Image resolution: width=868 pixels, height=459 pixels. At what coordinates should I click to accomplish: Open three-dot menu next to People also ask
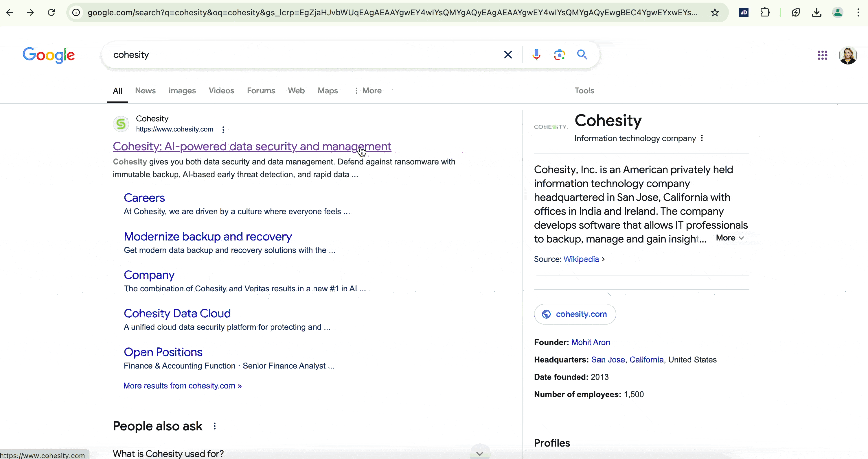click(x=215, y=426)
